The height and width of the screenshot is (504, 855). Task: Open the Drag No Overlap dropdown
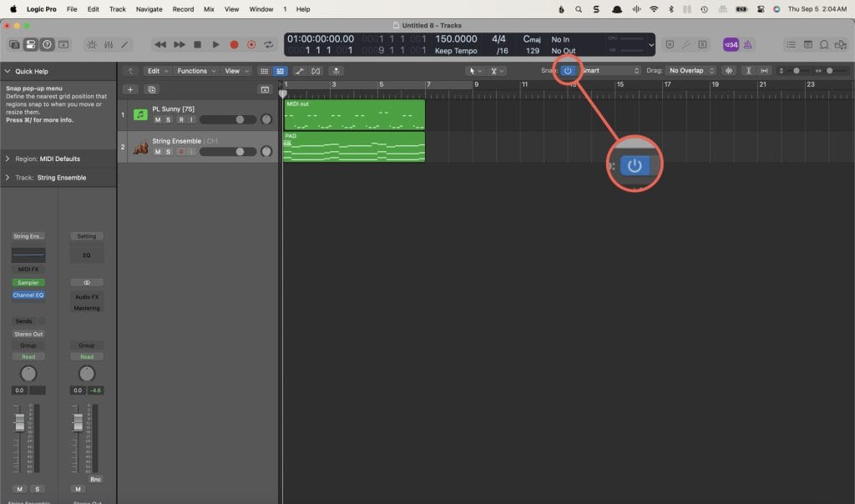(x=691, y=71)
